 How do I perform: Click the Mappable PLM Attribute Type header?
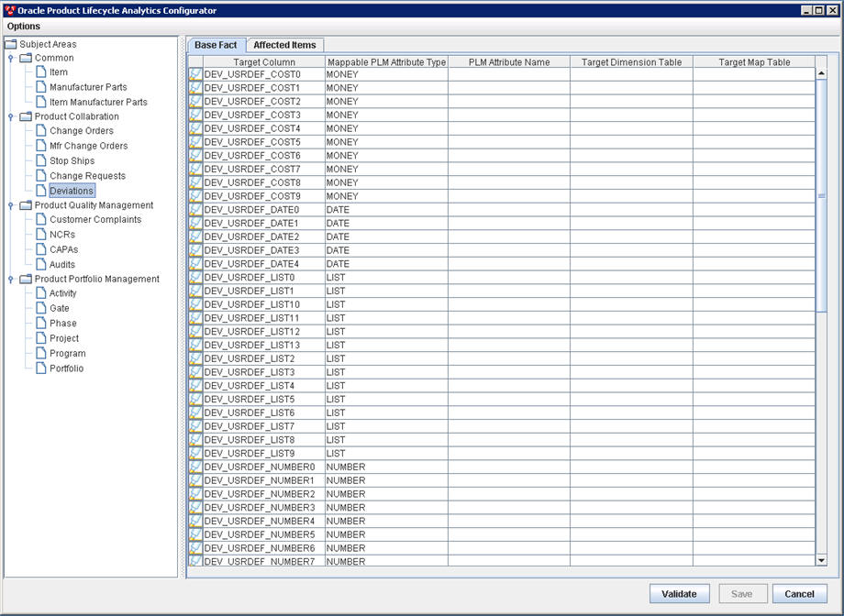click(386, 61)
